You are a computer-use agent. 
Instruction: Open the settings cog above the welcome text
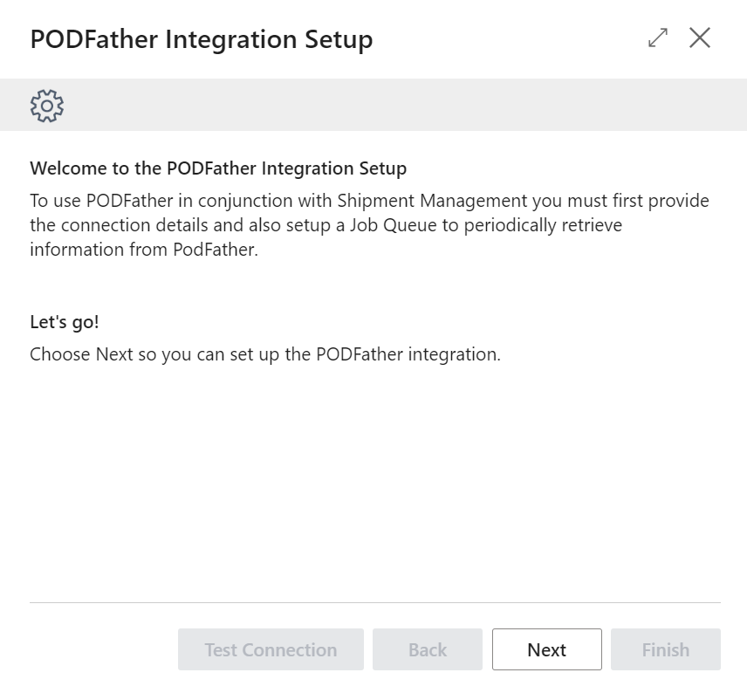click(x=45, y=105)
